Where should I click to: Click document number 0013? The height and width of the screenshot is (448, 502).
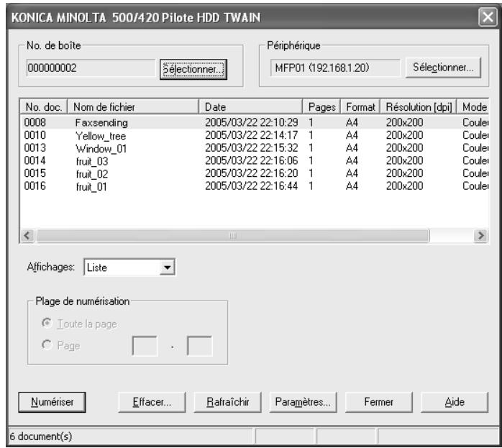point(35,148)
